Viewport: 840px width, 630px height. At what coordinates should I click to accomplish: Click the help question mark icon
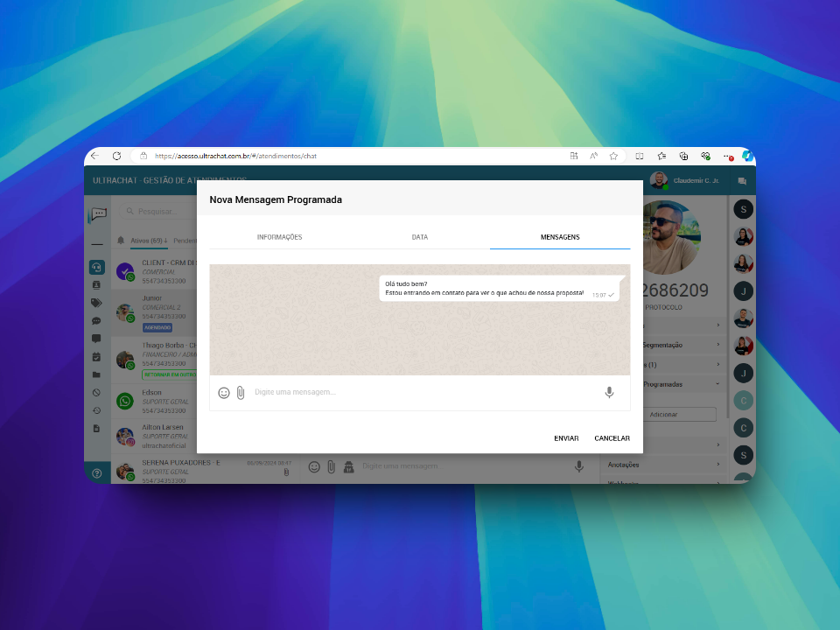tap(97, 473)
